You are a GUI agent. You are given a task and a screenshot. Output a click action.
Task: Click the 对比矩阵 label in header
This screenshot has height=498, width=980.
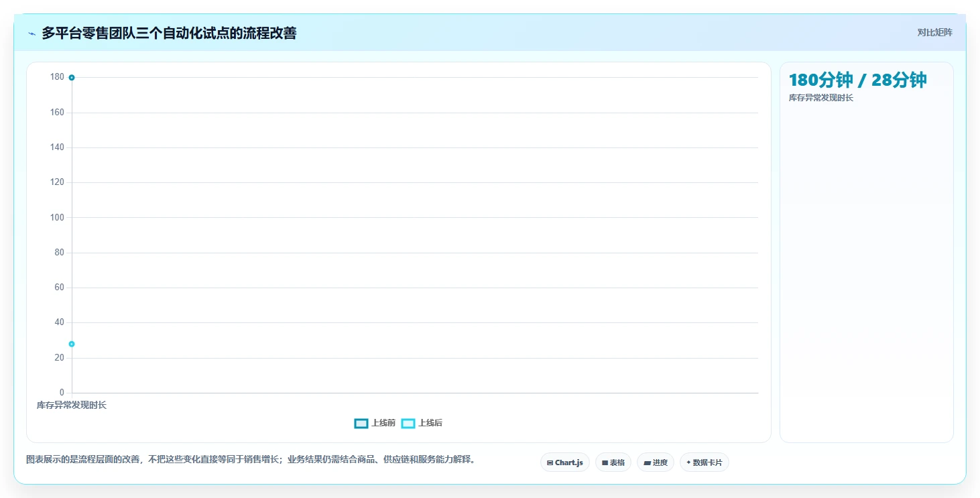pos(934,32)
